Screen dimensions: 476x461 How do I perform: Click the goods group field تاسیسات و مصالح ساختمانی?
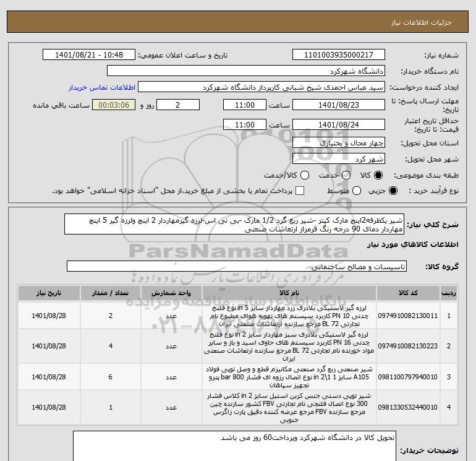click(x=237, y=267)
